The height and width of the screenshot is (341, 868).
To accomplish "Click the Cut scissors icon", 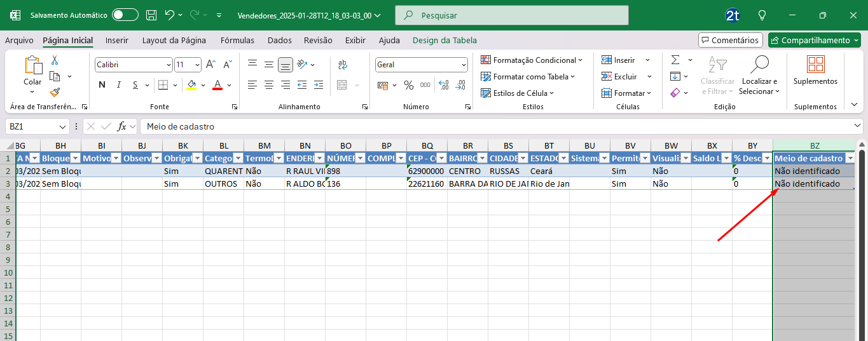I will coord(55,60).
